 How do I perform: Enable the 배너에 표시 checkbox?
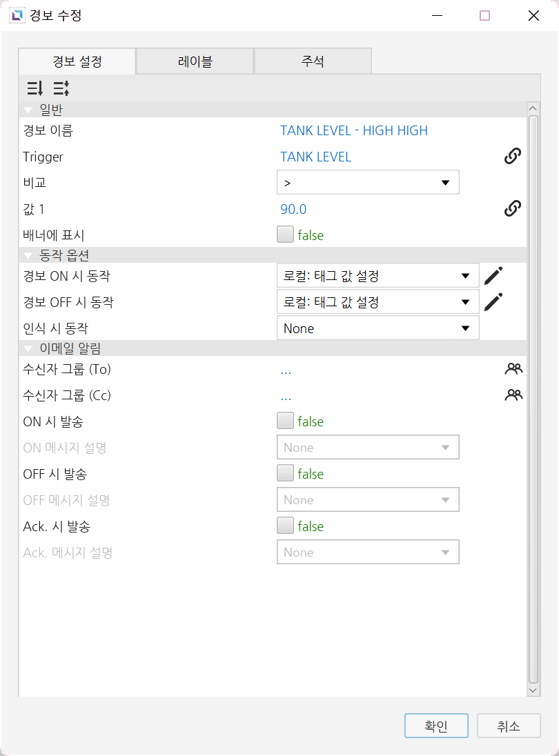(285, 235)
